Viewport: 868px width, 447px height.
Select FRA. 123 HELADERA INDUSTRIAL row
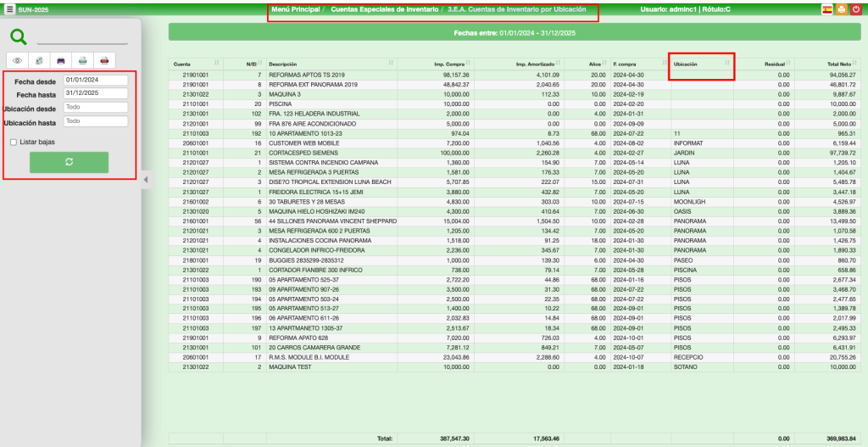[x=515, y=114]
